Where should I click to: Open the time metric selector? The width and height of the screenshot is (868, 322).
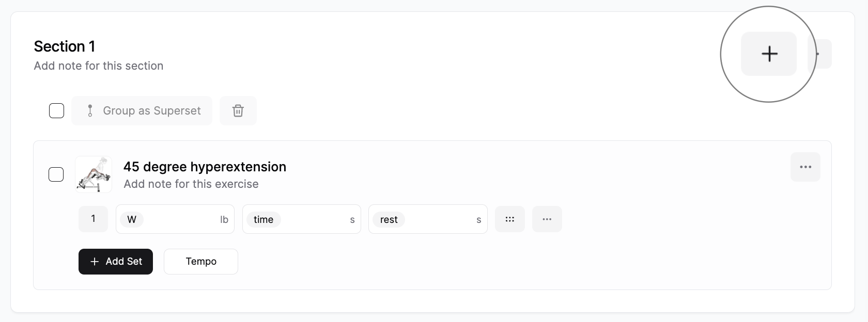(x=263, y=219)
